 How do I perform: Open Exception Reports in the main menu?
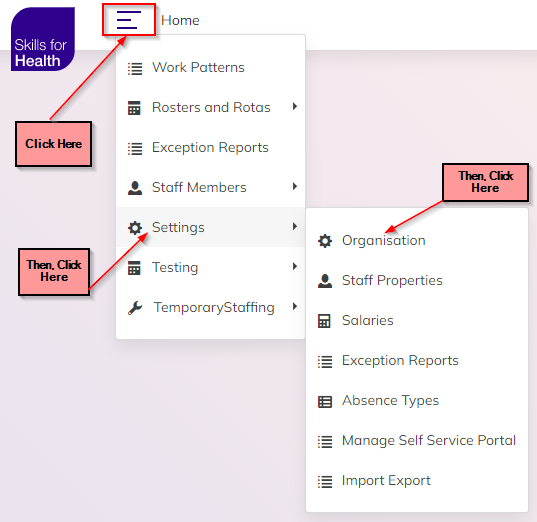point(210,148)
